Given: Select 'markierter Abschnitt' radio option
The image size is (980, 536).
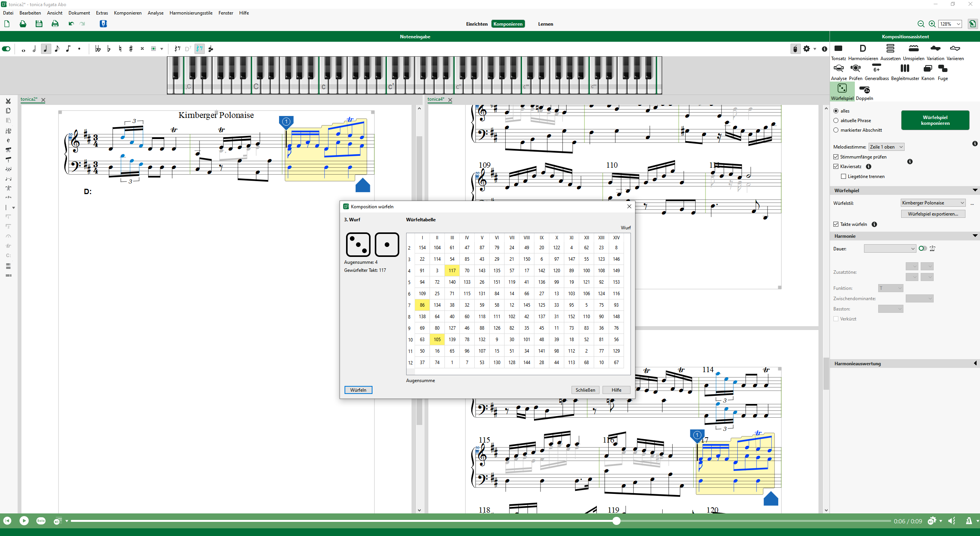Looking at the screenshot, I should 836,130.
